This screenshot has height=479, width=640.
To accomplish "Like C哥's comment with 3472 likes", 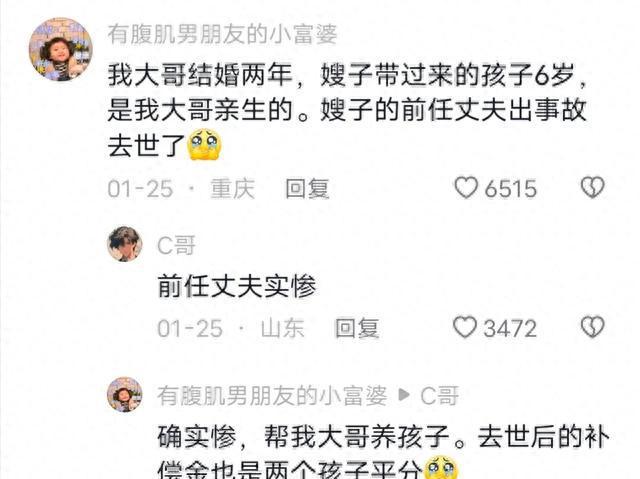I will click(x=465, y=328).
